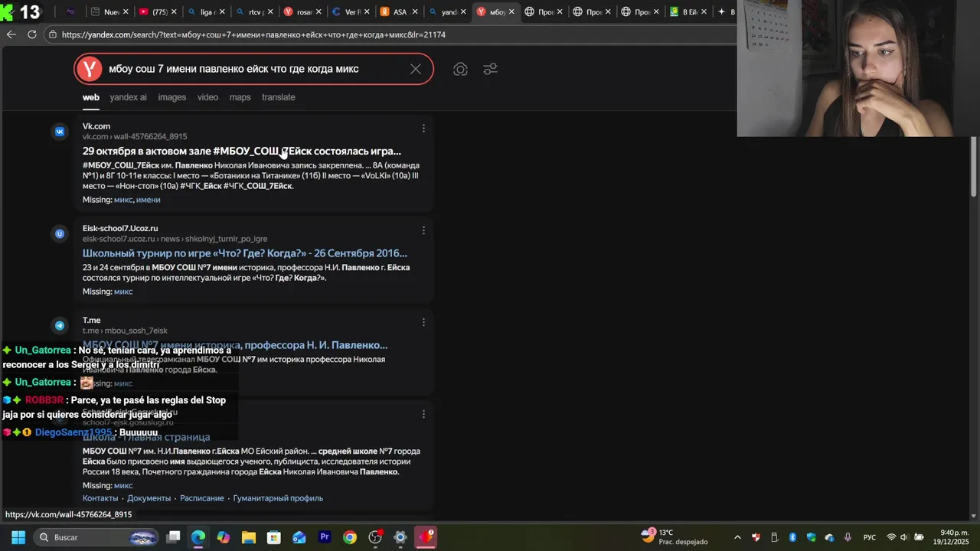Open the Расписание sitelink

pyautogui.click(x=202, y=498)
